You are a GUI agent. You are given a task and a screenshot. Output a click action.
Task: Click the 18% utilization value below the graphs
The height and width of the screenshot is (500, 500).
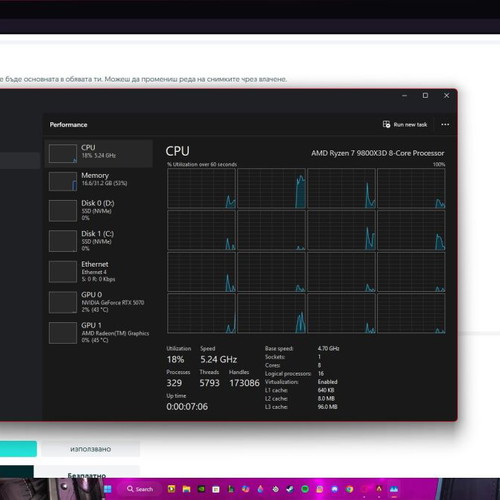(x=175, y=359)
